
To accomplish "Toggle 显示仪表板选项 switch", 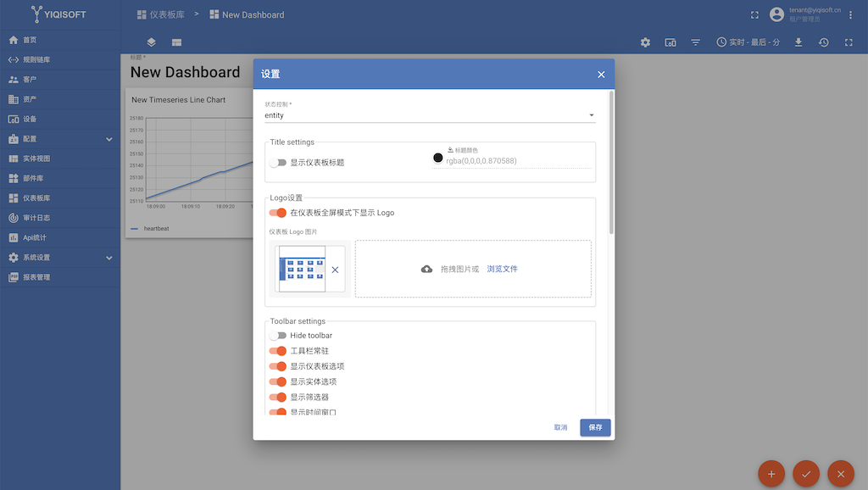I will [277, 366].
